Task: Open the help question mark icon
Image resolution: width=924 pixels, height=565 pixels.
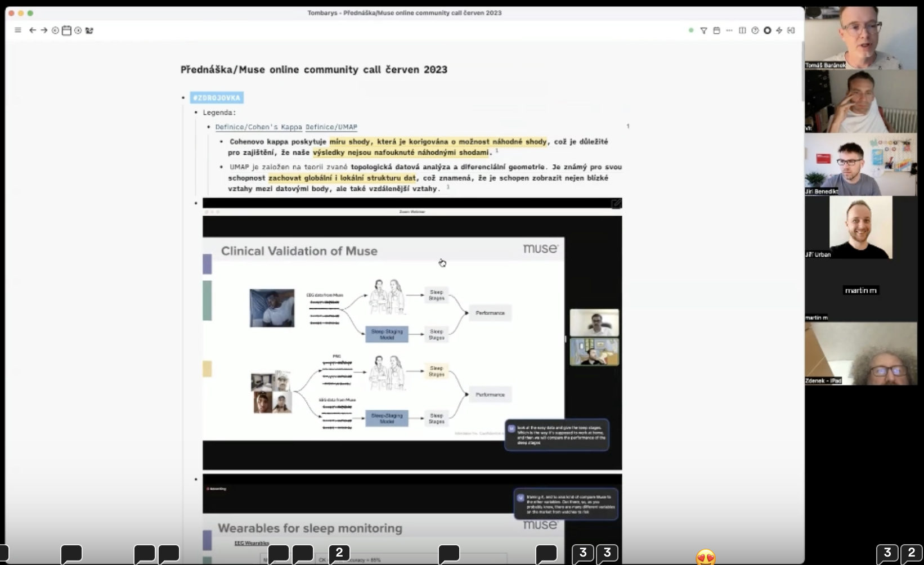Action: (755, 30)
